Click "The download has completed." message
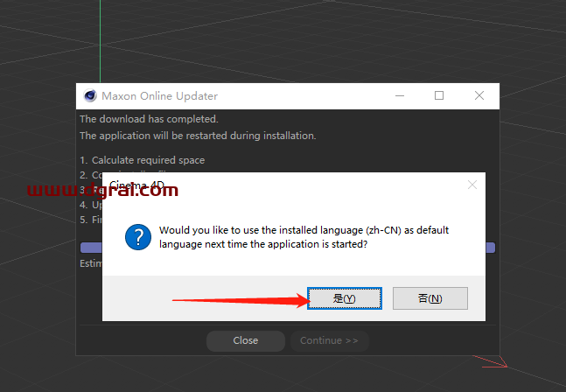The width and height of the screenshot is (566, 392). [149, 119]
